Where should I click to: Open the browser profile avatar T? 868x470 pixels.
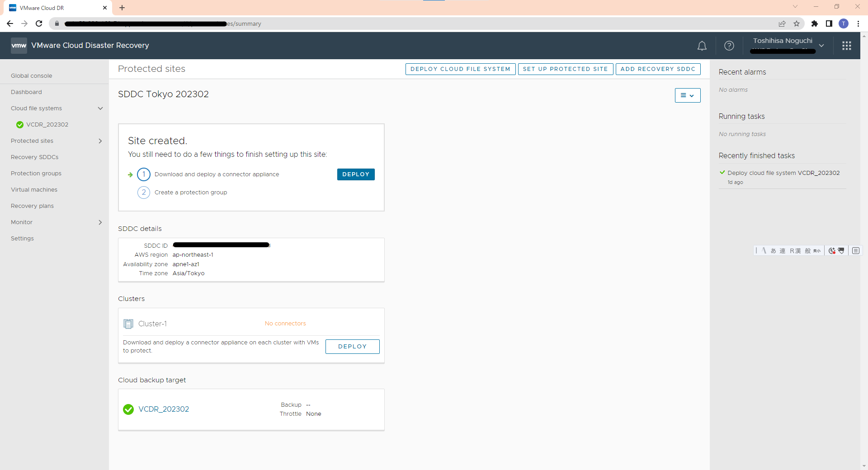pyautogui.click(x=844, y=23)
